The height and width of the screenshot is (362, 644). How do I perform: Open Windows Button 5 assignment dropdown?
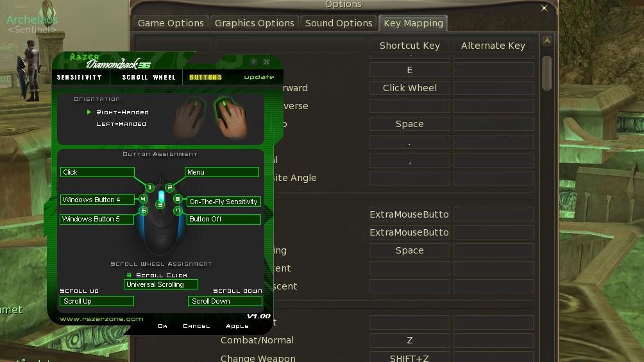click(97, 219)
